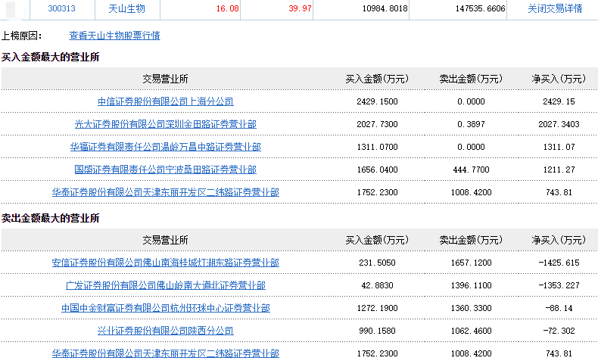Open 广发证券佛山岭南大道北营业部 link
Screen dimensions: 598x364
(166, 285)
